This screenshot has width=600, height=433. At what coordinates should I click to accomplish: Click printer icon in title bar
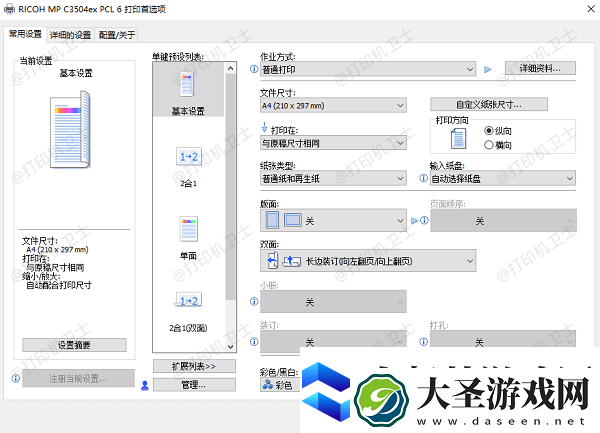10,9
